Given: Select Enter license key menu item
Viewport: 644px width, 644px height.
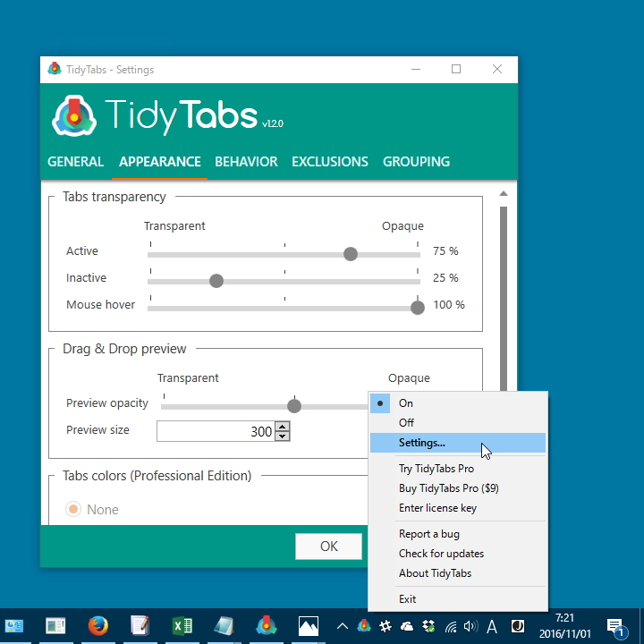Looking at the screenshot, I should click(x=458, y=508).
